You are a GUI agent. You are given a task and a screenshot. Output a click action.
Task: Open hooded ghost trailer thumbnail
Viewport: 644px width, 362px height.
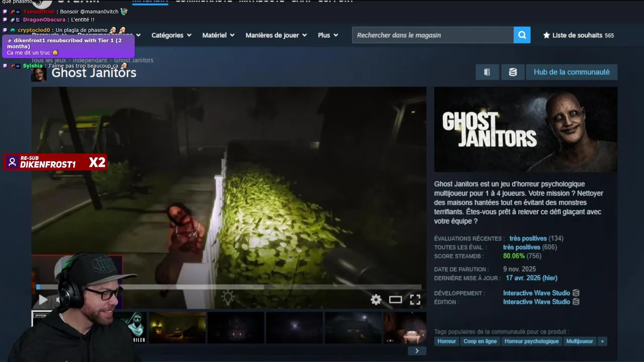coord(135,327)
